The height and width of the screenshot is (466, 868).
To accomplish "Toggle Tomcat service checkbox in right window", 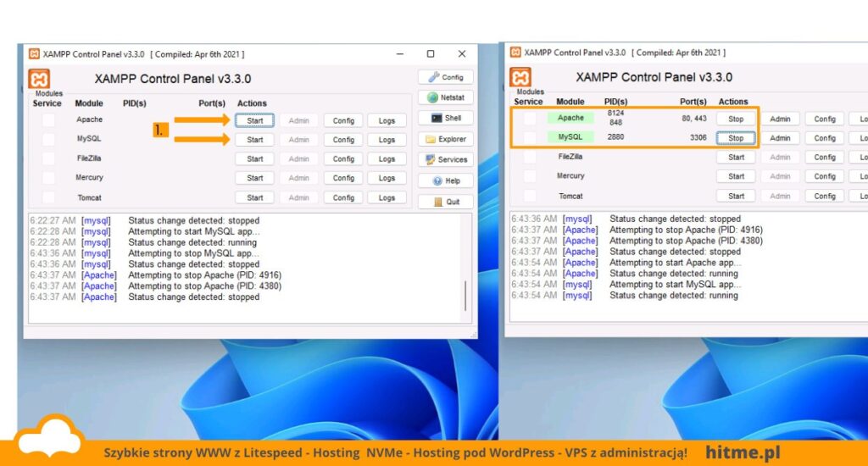I will pos(530,196).
